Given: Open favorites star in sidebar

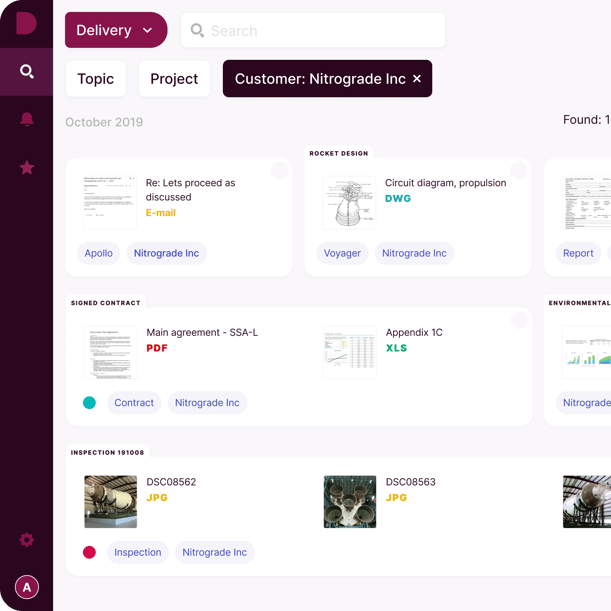Looking at the screenshot, I should [26, 168].
